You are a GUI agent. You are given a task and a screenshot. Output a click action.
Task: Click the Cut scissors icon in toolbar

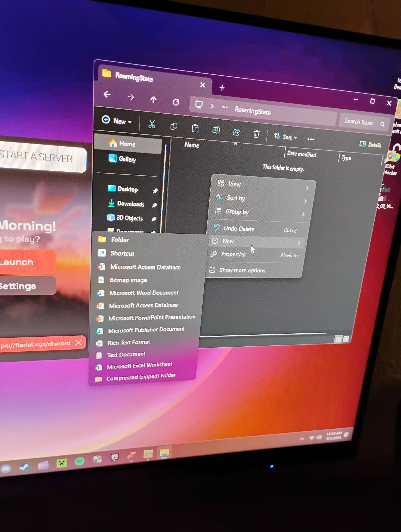point(152,124)
